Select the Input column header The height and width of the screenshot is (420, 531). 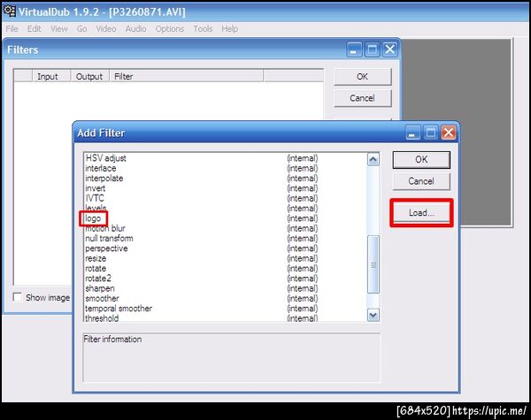[x=51, y=76]
